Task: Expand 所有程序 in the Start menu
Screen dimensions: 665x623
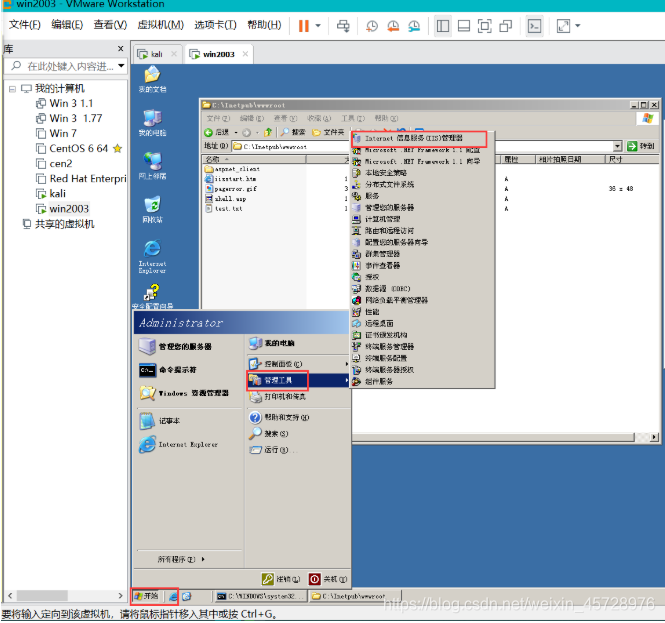Action: click(181, 560)
